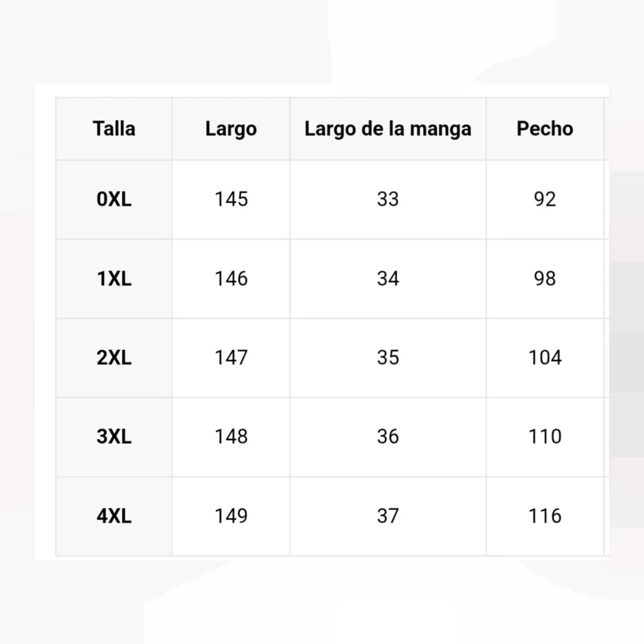
Task: Select the 0XL size row label
Action: pyautogui.click(x=114, y=199)
